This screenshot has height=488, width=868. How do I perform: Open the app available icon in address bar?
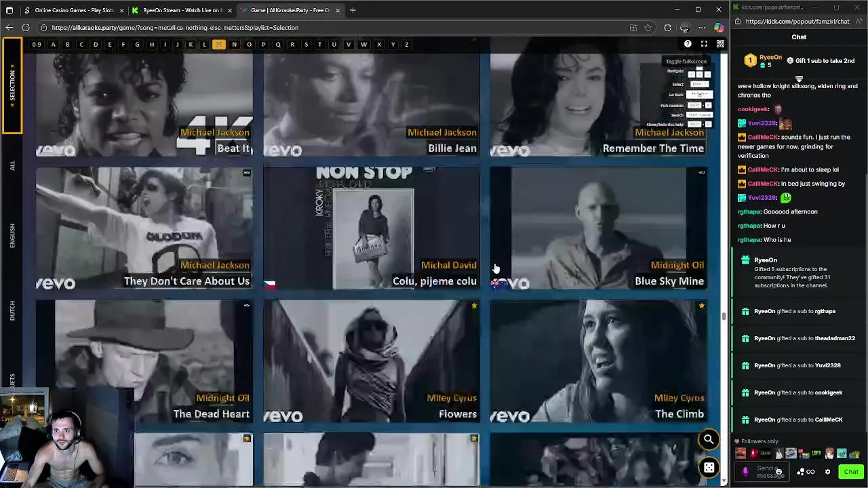point(633,28)
